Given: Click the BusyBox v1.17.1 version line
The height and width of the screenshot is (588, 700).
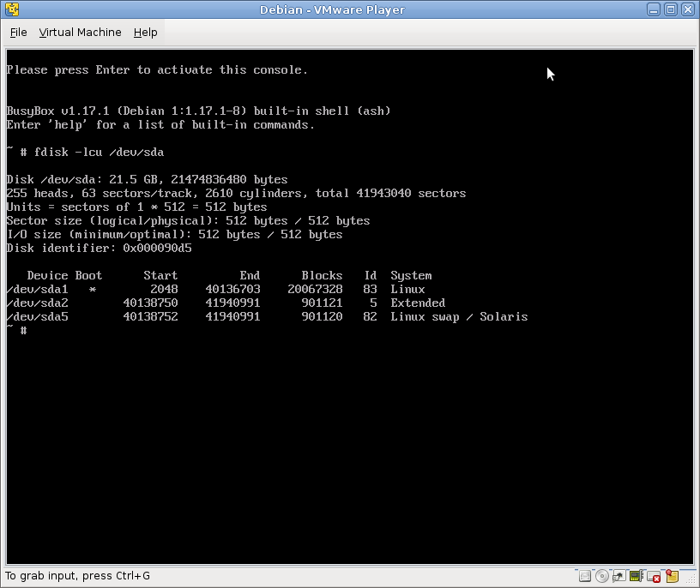Looking at the screenshot, I should tap(198, 111).
